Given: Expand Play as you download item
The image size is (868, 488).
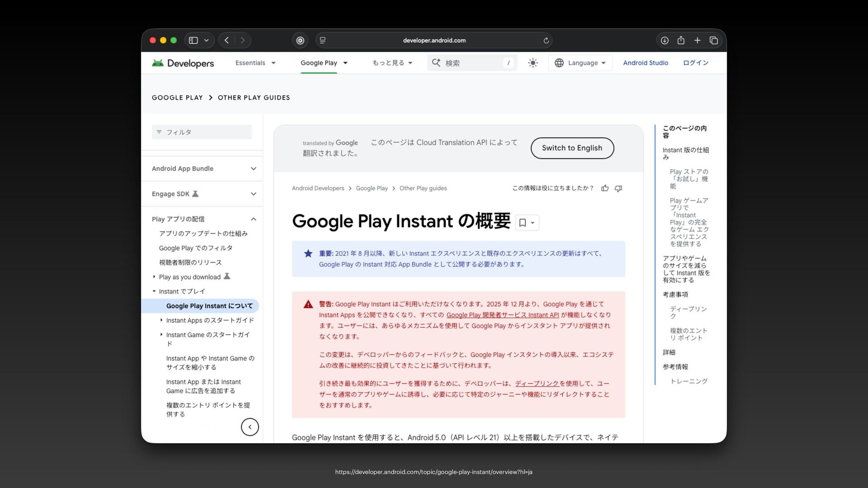Looking at the screenshot, I should tap(154, 277).
